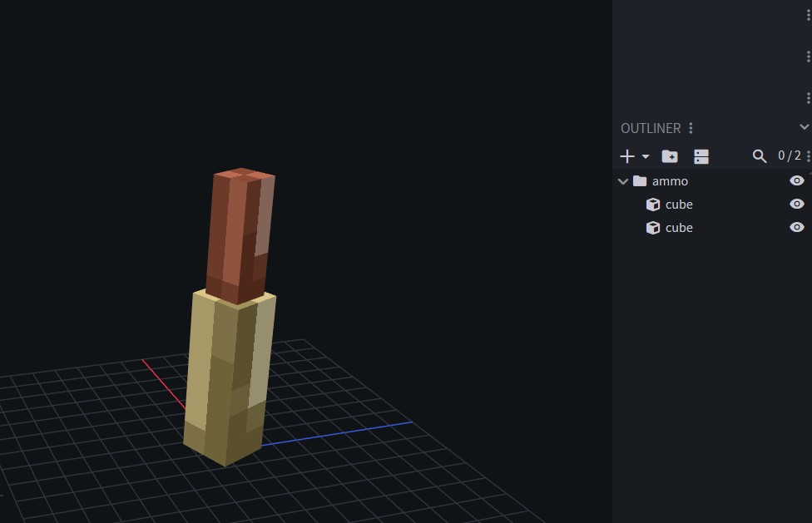Click the ammo group folder icon
This screenshot has height=523, width=812.
click(x=640, y=180)
